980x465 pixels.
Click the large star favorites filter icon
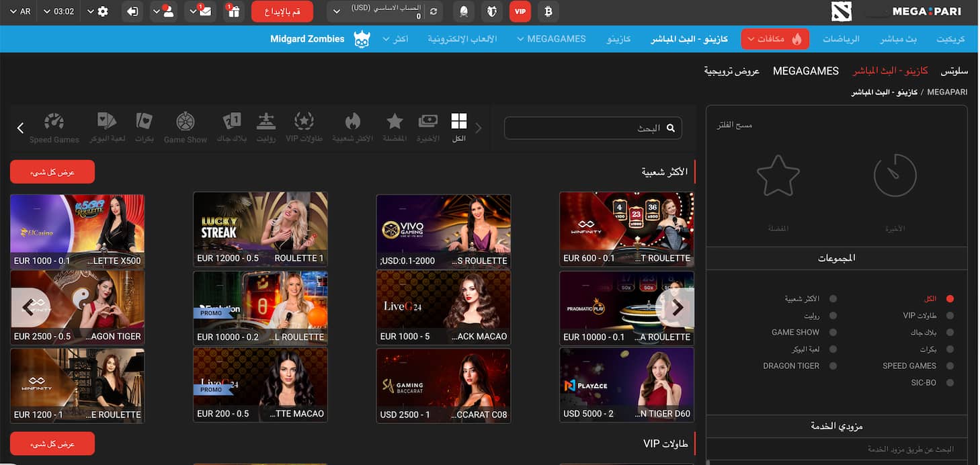coord(778,175)
